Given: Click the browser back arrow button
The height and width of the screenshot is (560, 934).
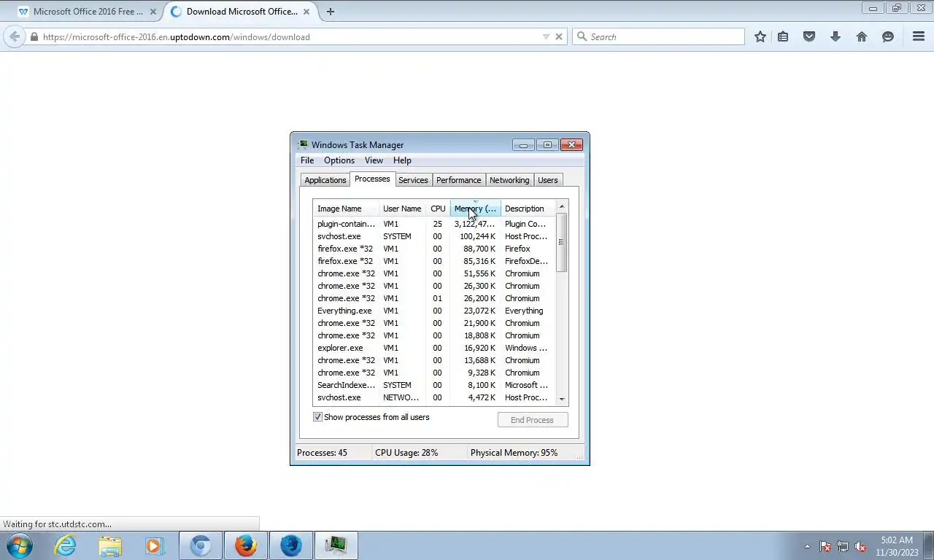Looking at the screenshot, I should (x=15, y=36).
